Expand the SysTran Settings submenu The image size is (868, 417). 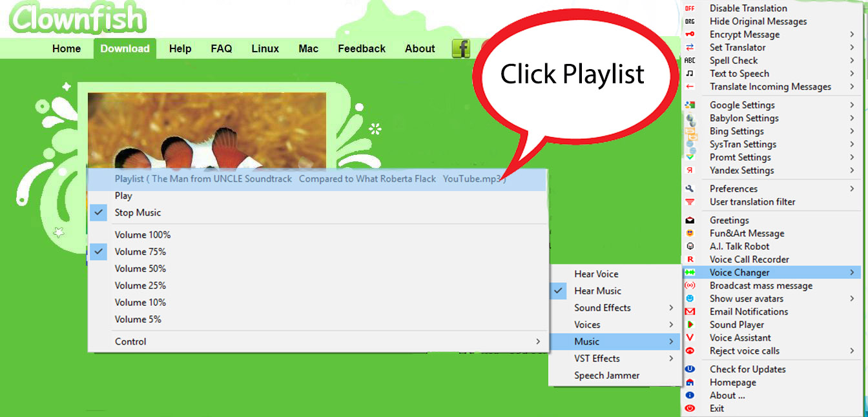point(771,144)
